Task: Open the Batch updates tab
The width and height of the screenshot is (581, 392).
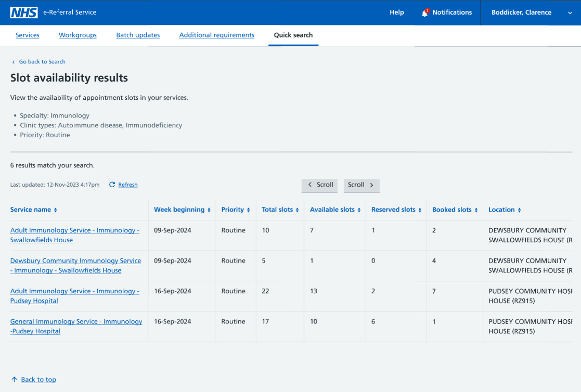Action: point(138,35)
